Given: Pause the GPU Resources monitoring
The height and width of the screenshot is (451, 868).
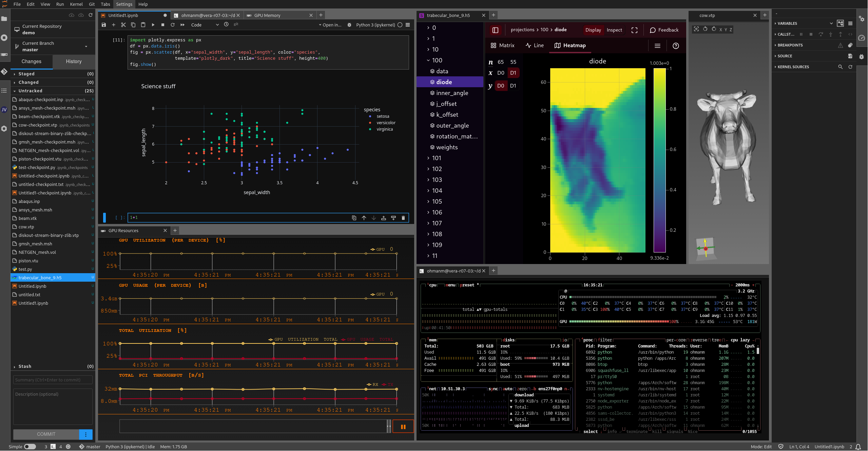Looking at the screenshot, I should click(403, 426).
